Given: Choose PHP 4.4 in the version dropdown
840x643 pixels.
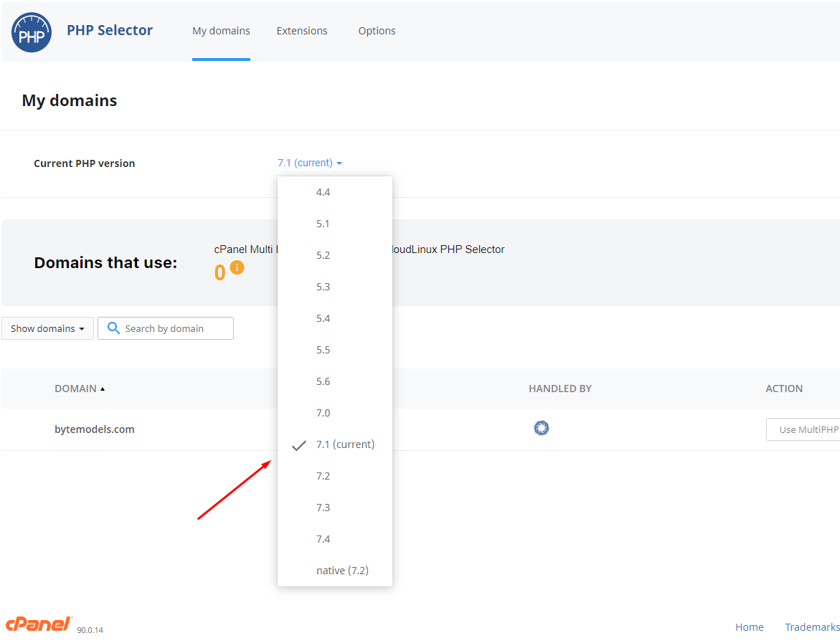Looking at the screenshot, I should click(323, 191).
